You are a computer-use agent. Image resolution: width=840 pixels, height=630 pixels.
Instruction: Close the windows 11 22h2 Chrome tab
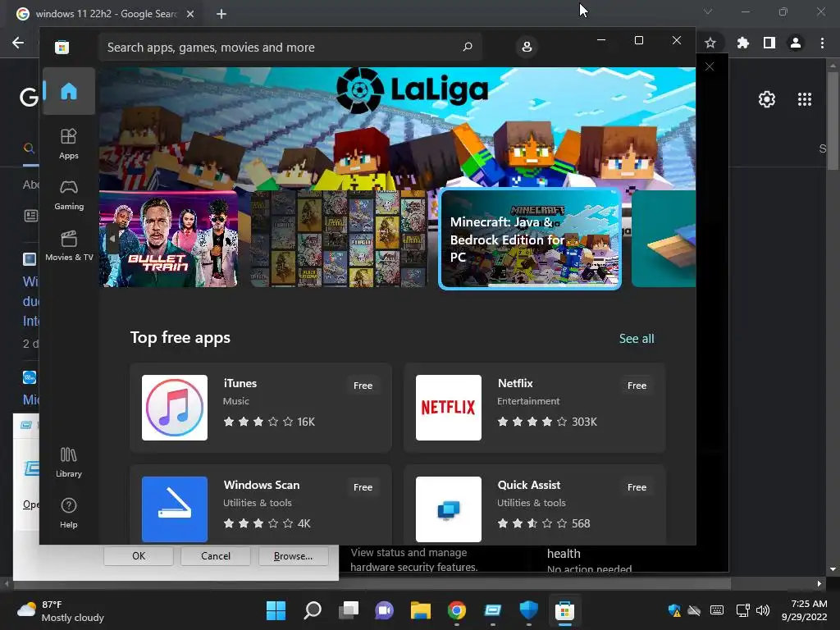click(x=190, y=14)
